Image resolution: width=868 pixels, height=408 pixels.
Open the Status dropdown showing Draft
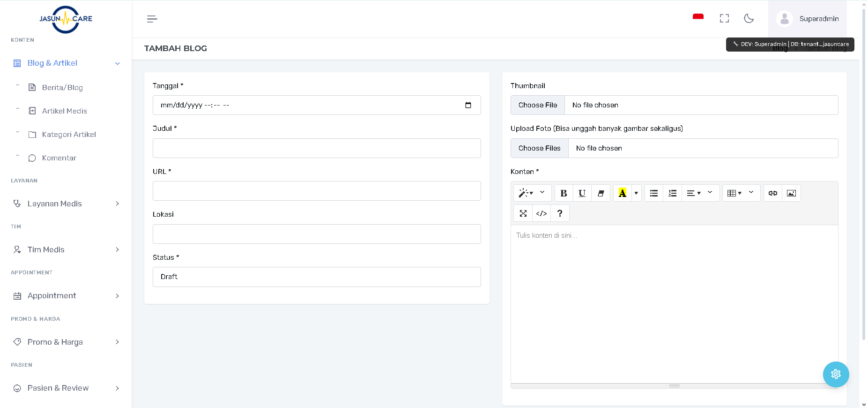317,277
